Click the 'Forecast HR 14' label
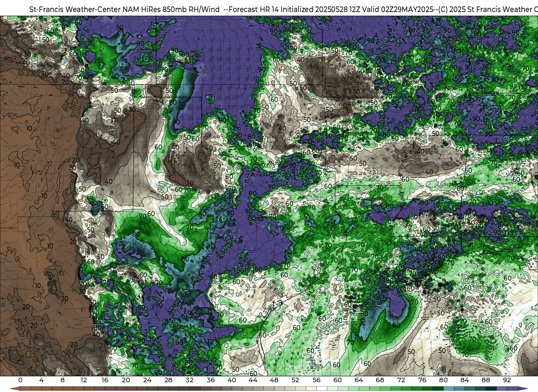This screenshot has width=538, height=392. click(254, 9)
